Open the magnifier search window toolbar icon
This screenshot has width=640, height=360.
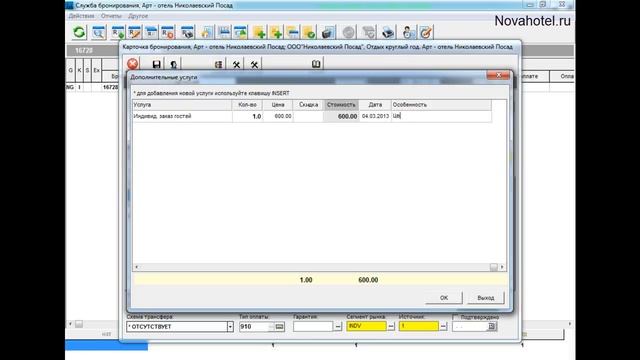(98, 33)
